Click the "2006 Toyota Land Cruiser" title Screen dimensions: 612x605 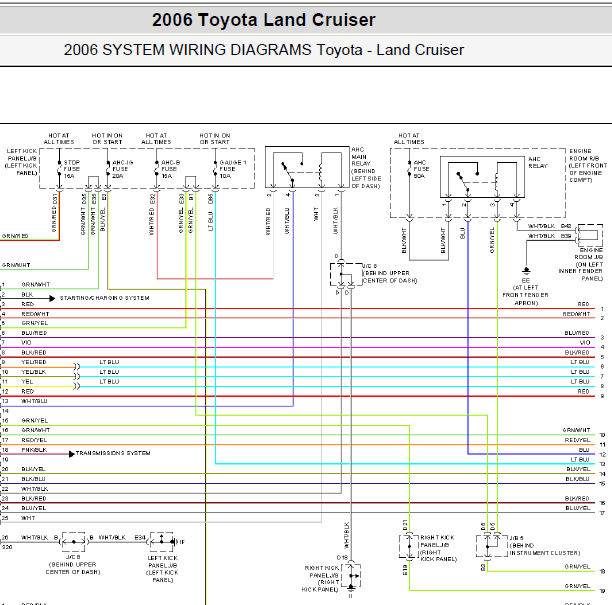pyautogui.click(x=263, y=20)
